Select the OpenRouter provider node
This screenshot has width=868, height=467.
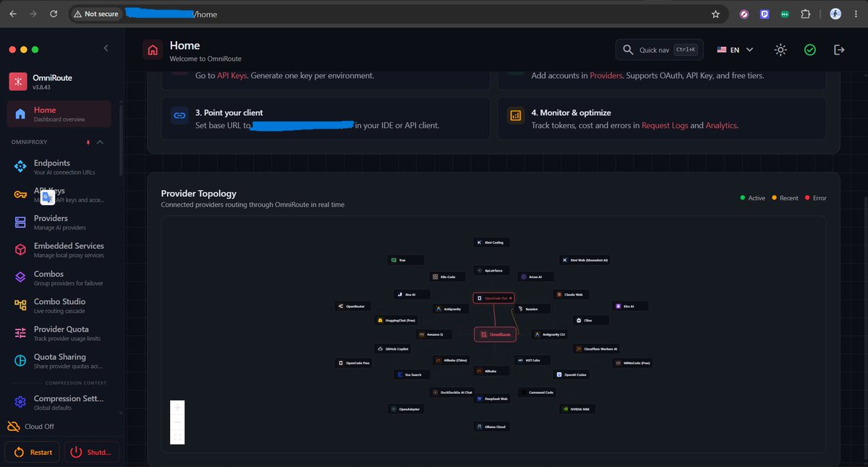352,306
